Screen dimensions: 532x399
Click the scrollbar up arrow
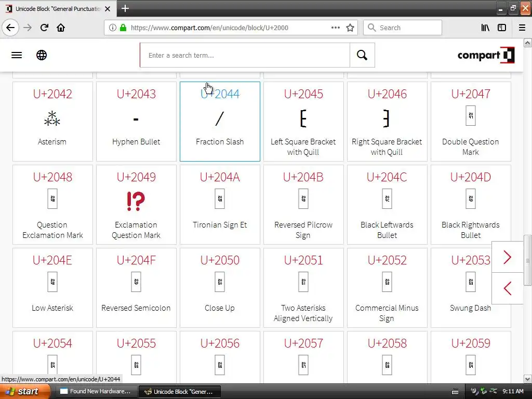pos(528,43)
